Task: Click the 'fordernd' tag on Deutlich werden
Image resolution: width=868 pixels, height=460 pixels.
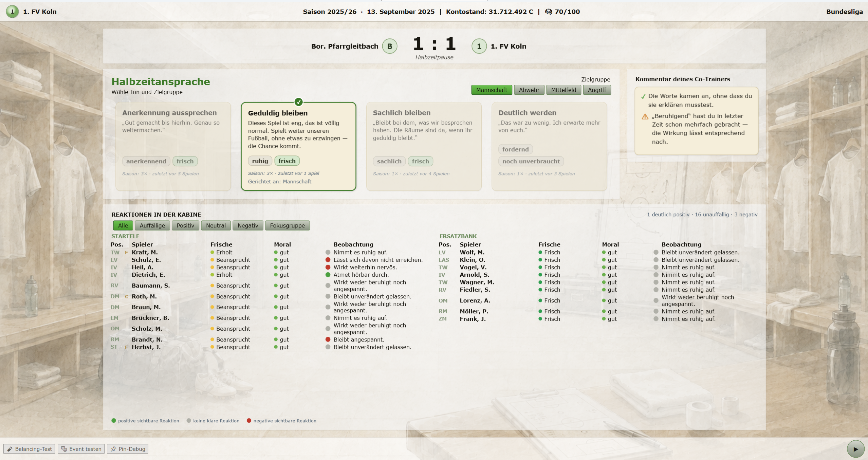Action: (515, 149)
